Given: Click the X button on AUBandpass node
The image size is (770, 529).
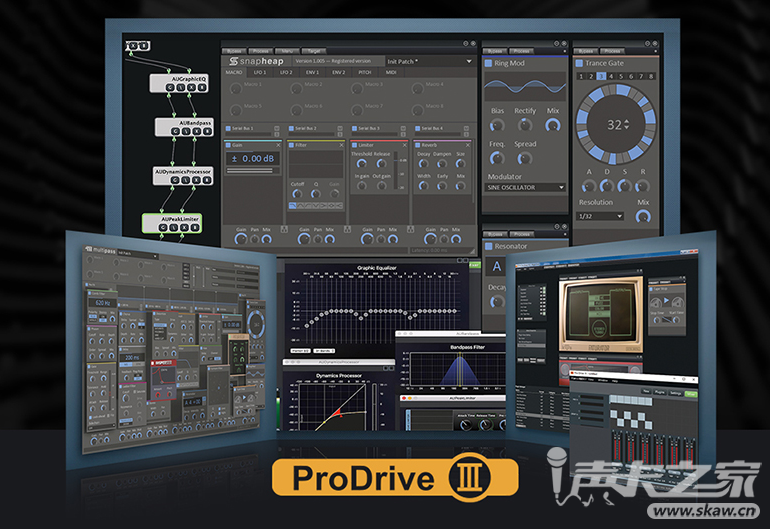Looking at the screenshot, I should click(x=197, y=131).
